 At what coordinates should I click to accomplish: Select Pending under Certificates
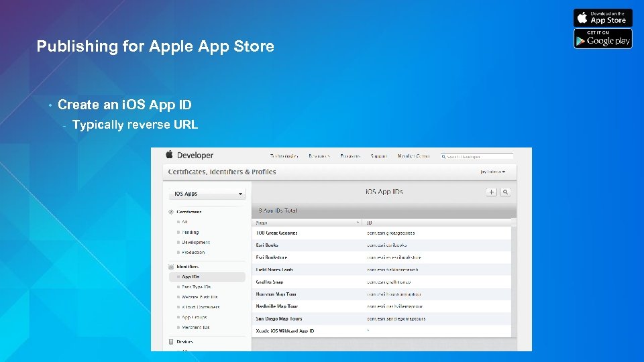190,233
